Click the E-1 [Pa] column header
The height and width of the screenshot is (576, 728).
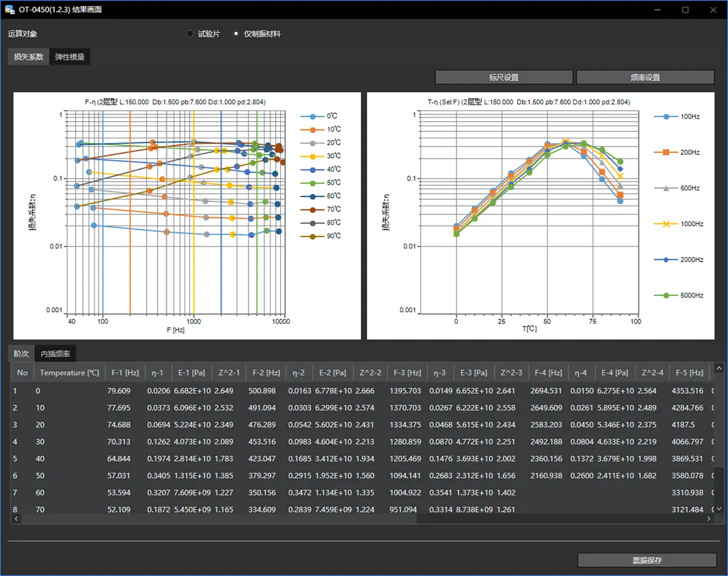[x=193, y=372]
